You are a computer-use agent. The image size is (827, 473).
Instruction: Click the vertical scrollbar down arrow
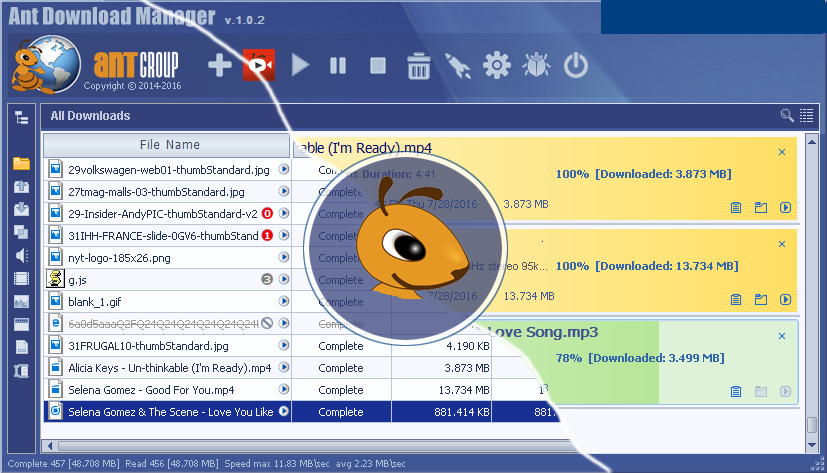coord(812,446)
